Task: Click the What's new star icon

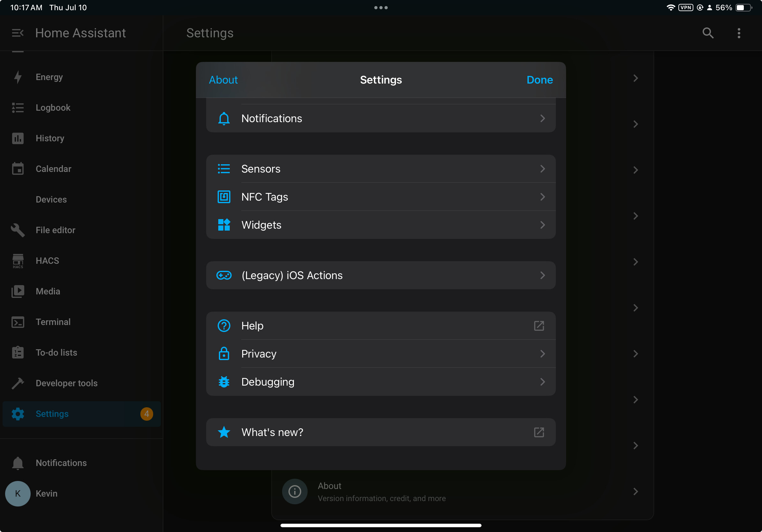Action: tap(224, 432)
